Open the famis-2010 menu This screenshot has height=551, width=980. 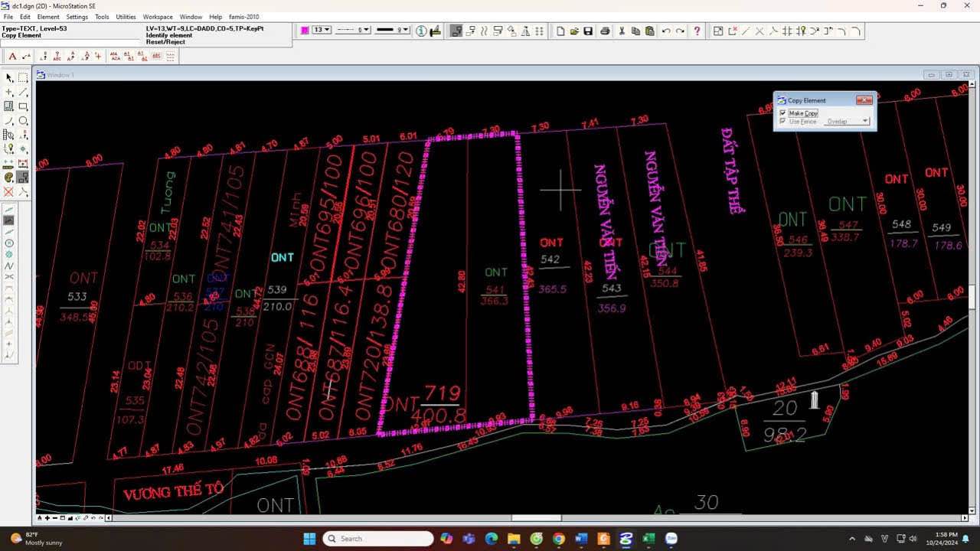tap(243, 16)
